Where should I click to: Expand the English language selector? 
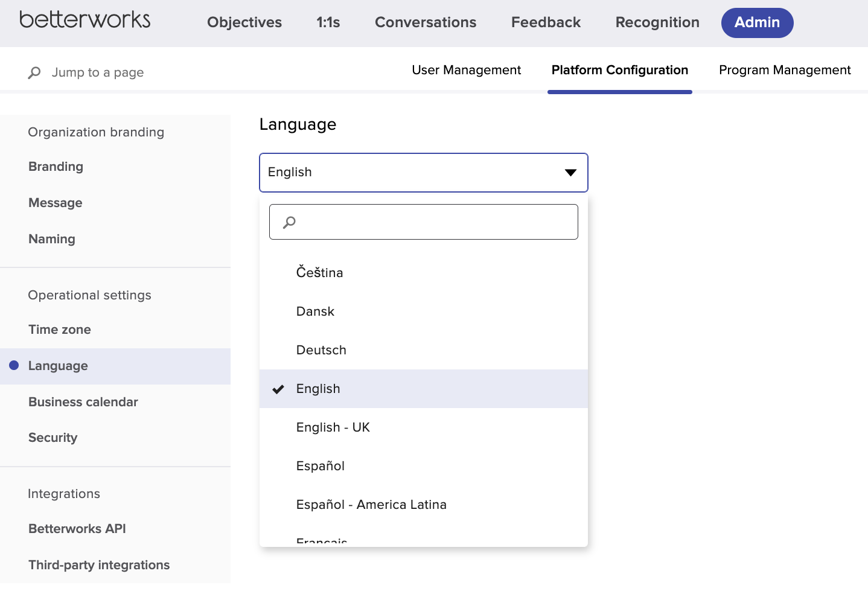[423, 173]
